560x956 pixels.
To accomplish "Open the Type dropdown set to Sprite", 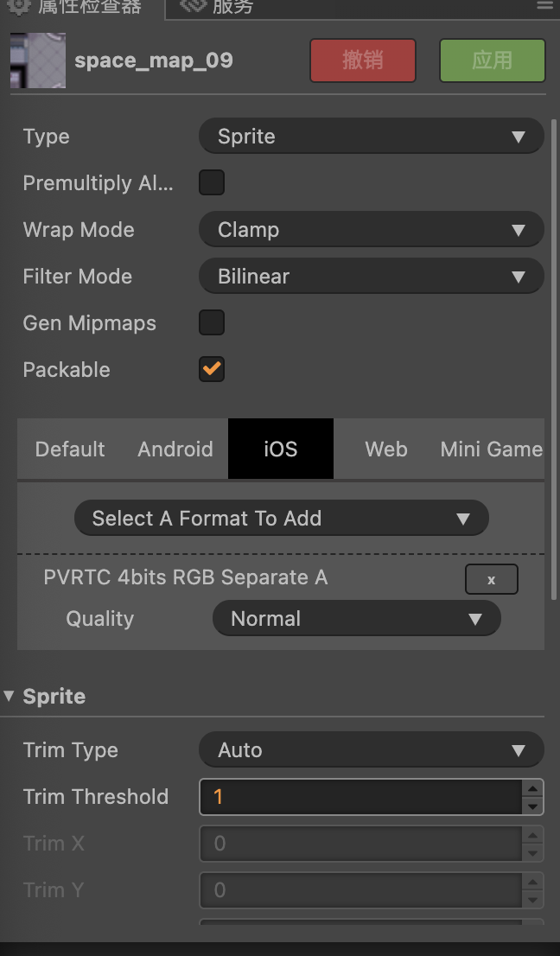I will pyautogui.click(x=371, y=137).
